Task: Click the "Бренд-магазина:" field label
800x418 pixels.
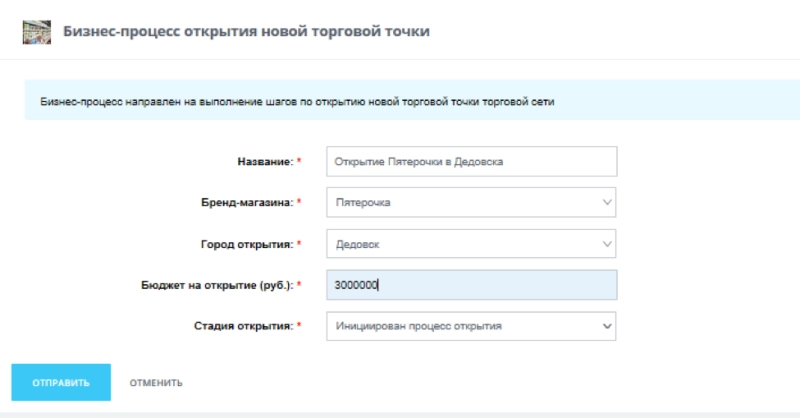Action: 245,203
